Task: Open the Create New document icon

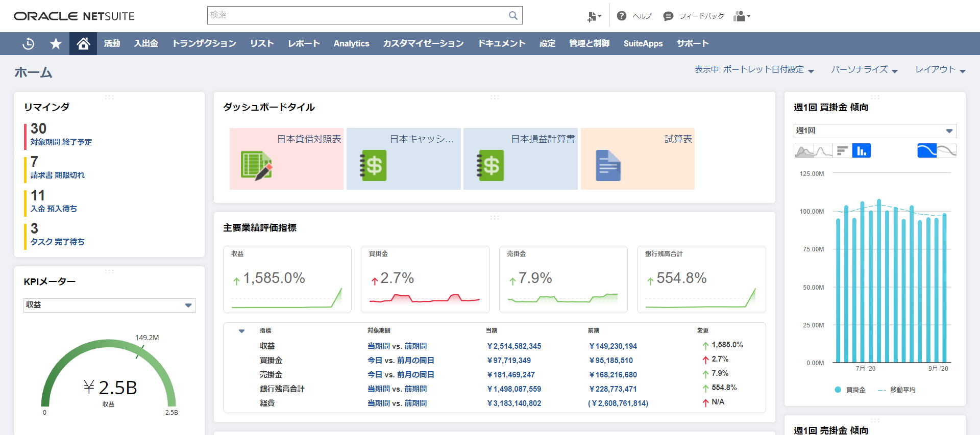Action: tap(594, 16)
